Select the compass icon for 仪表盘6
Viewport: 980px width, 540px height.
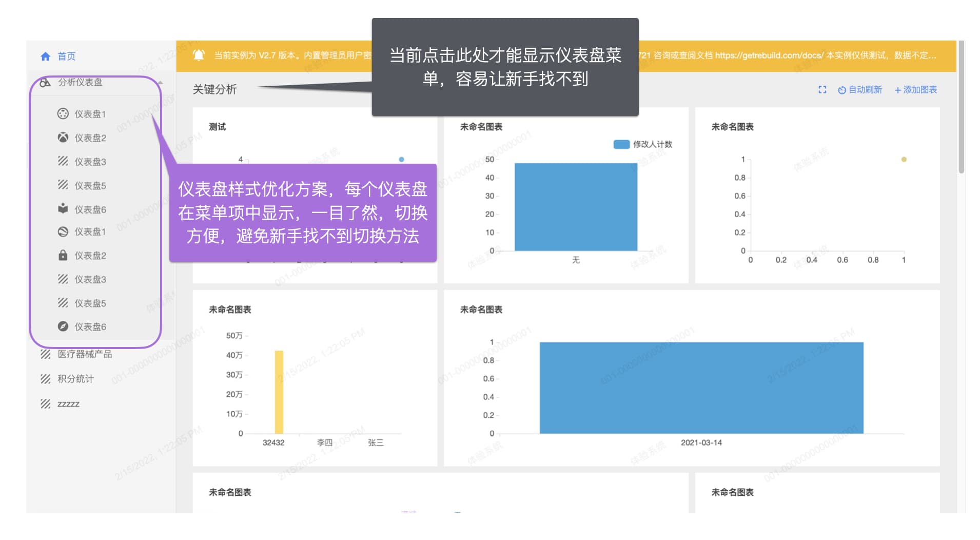point(63,326)
